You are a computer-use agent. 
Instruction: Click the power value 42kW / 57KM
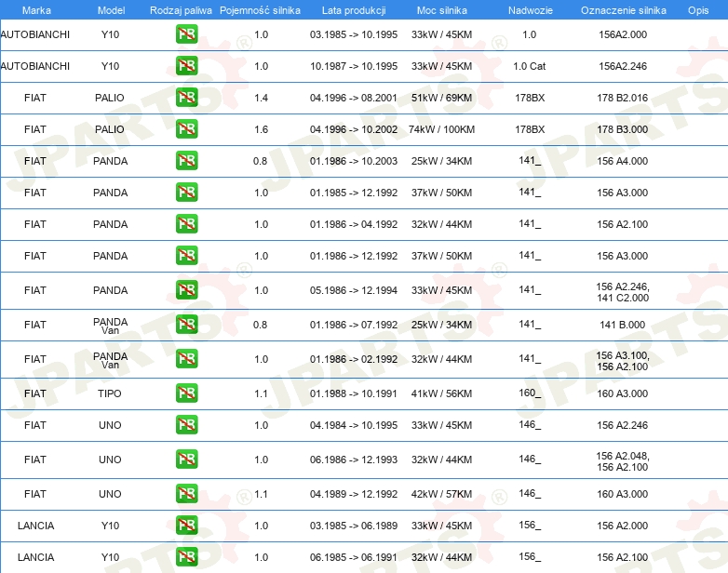(x=441, y=494)
